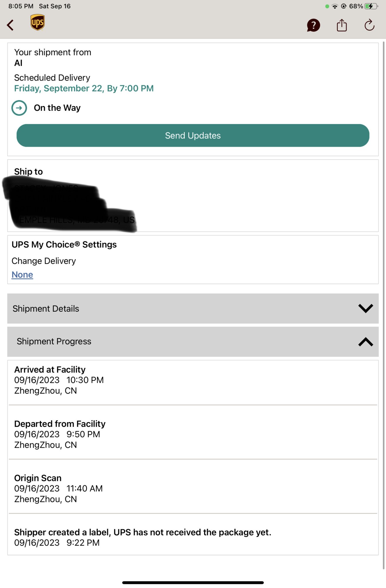Click the vertical scrollbar on the right
This screenshot has width=386, height=588.
click(384, 306)
